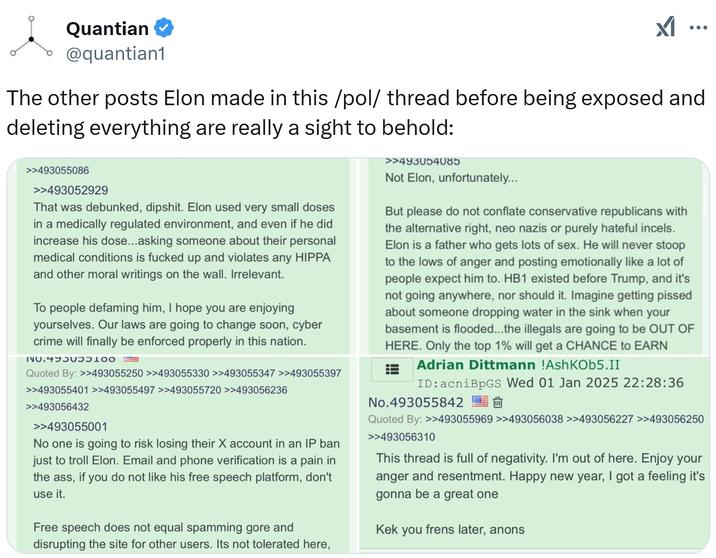Click the trash icon next to No.493055842
The height and width of the screenshot is (558, 716).
(498, 402)
